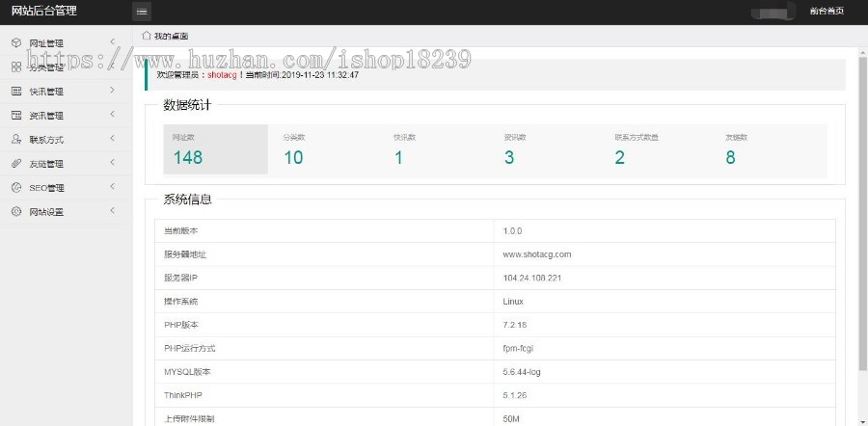The height and width of the screenshot is (426, 868).
Task: Click the 网址数 148 statistics card
Action: (214, 149)
